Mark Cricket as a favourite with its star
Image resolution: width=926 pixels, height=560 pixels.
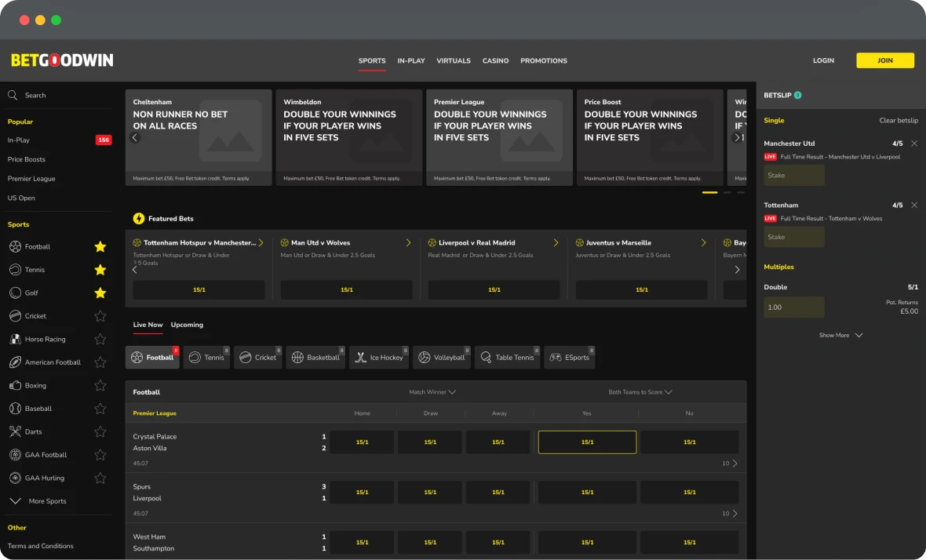(100, 316)
